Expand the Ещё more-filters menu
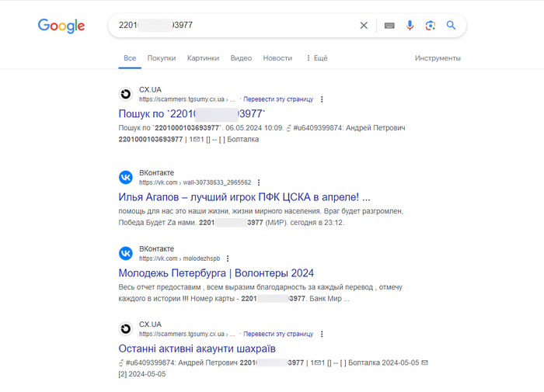 pos(317,58)
